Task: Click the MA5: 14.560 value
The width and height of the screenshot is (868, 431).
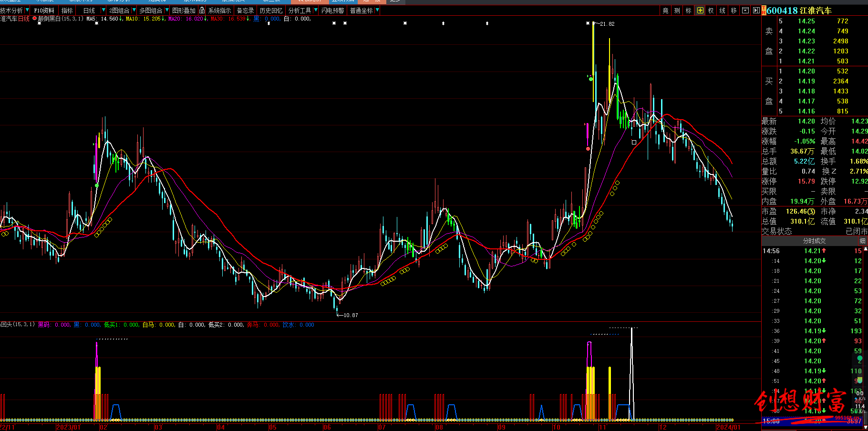Action: click(x=102, y=19)
